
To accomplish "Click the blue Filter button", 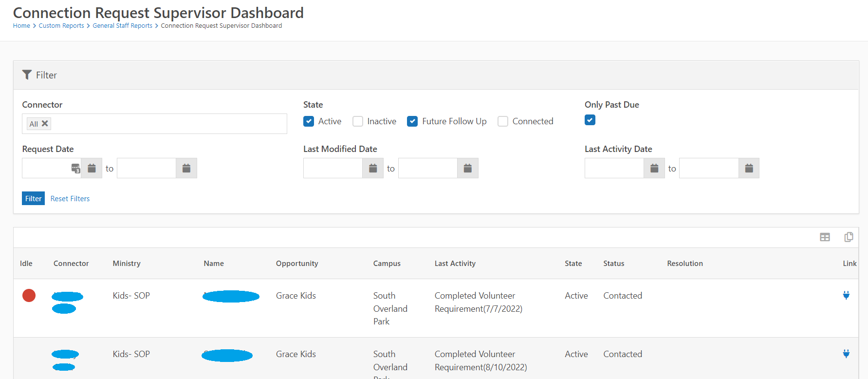I will (x=33, y=198).
